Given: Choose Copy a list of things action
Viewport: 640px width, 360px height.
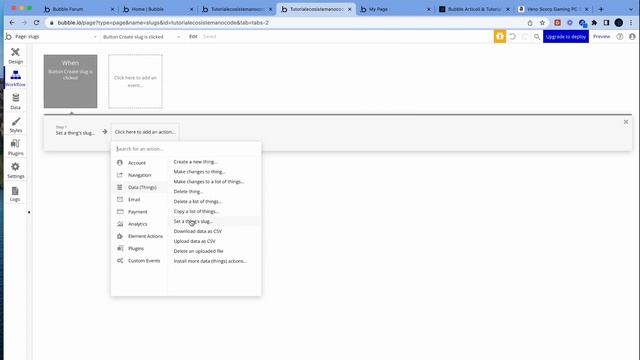Looking at the screenshot, I should [196, 211].
